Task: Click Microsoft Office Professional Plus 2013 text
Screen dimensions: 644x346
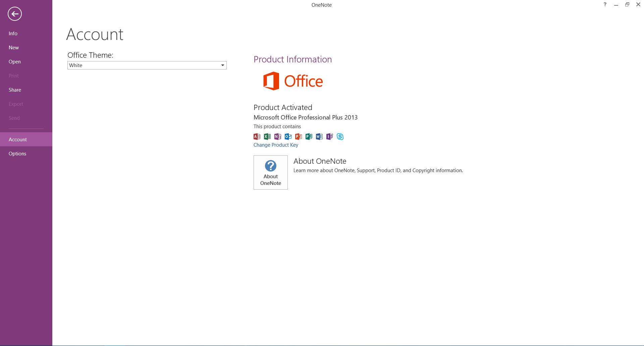Action: pos(306,117)
